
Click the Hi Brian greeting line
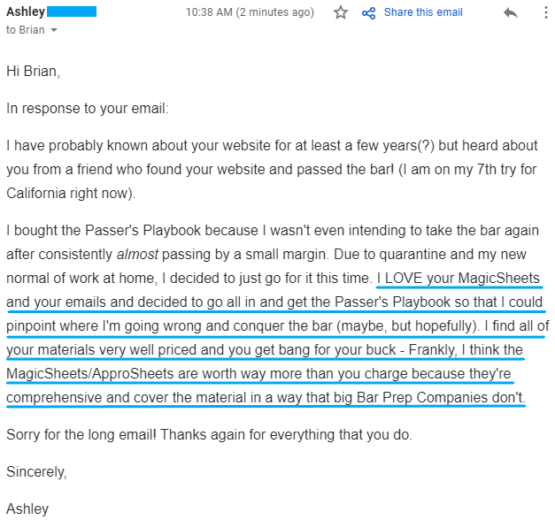click(x=33, y=71)
